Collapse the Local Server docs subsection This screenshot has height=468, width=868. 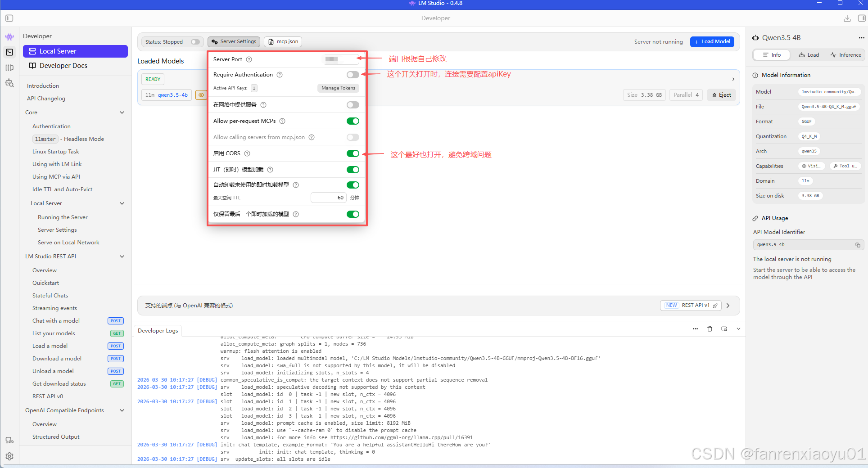(122, 203)
